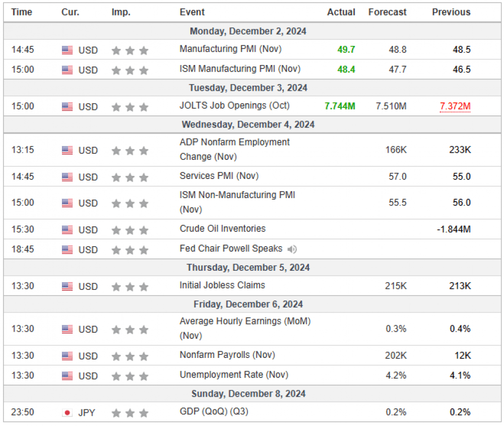
Task: Open ADP Nonfarm Employment Change (Nov) event
Action: [234, 149]
